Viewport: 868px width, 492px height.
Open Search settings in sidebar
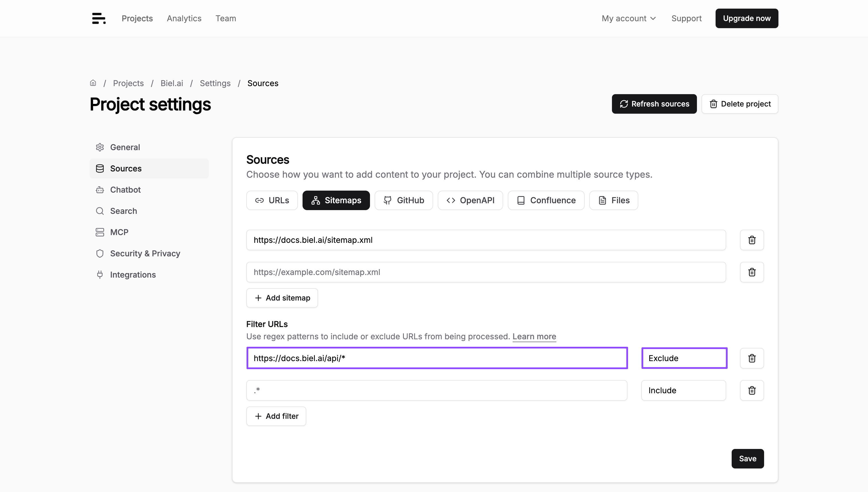tap(149, 211)
